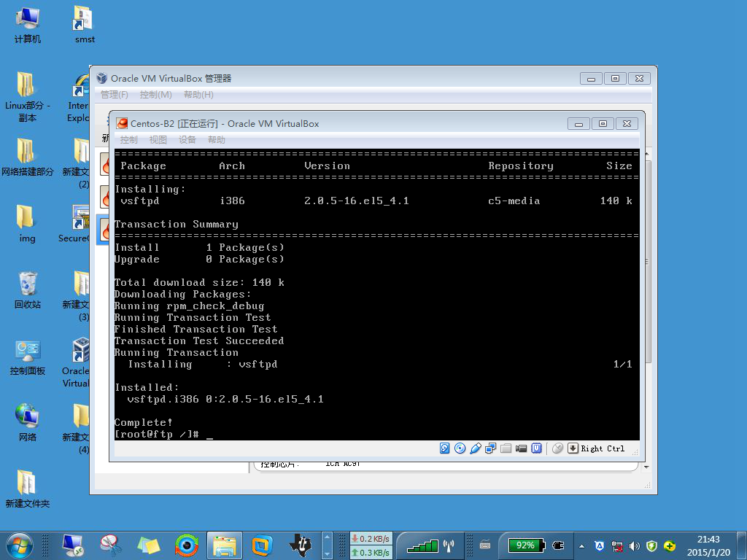
Task: Click the network adapters status icon
Action: [x=490, y=448]
